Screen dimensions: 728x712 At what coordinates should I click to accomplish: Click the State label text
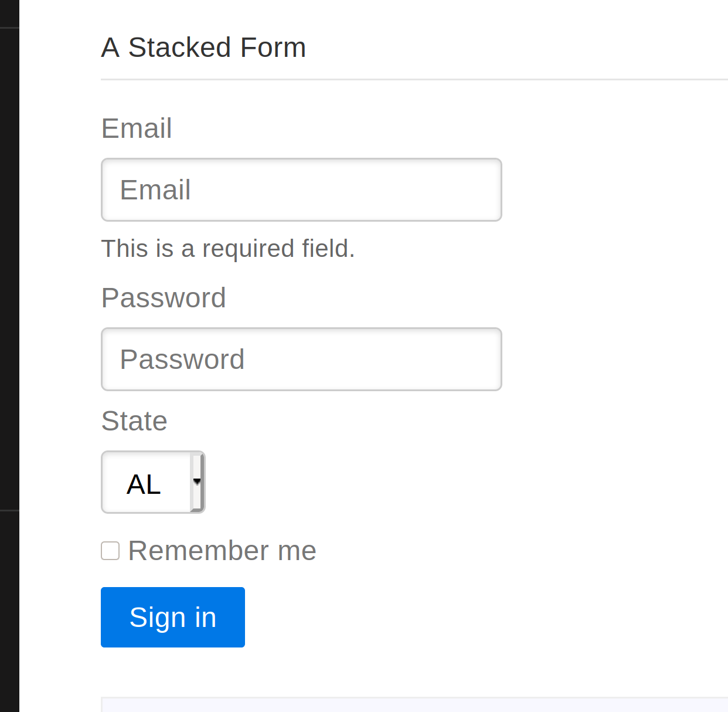(134, 421)
